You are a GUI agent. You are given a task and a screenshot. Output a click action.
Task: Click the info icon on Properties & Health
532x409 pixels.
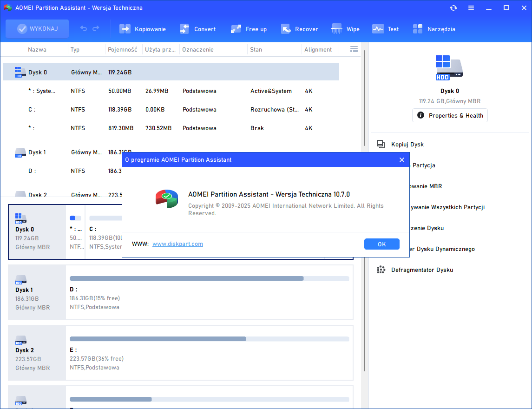pyautogui.click(x=420, y=115)
